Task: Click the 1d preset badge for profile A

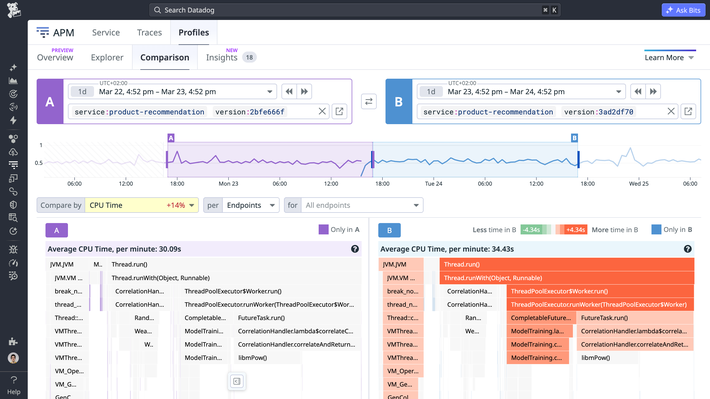Action: click(x=82, y=91)
